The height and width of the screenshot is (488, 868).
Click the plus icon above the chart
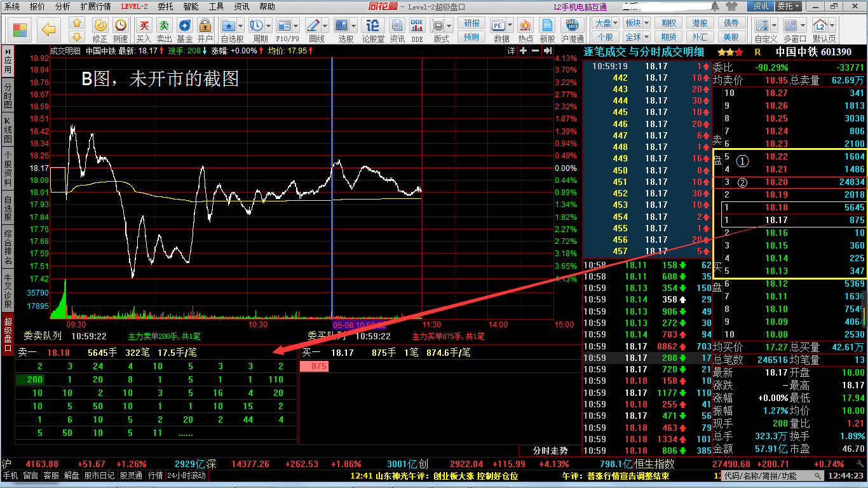[x=523, y=51]
